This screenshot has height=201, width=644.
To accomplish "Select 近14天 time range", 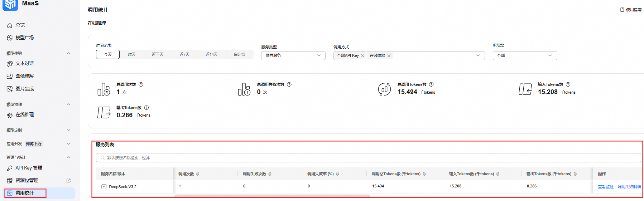I will click(x=212, y=54).
